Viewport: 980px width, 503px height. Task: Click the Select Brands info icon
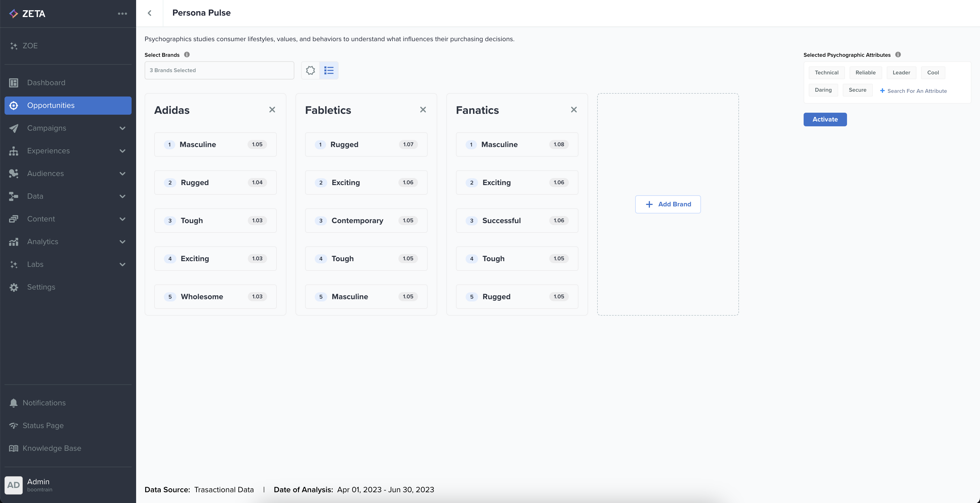tap(187, 55)
